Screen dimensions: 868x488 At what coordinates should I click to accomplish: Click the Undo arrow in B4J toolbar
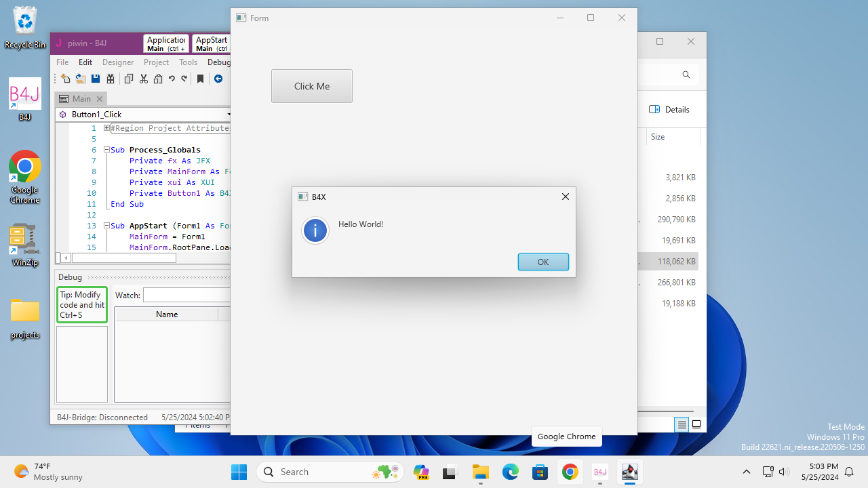(x=172, y=79)
